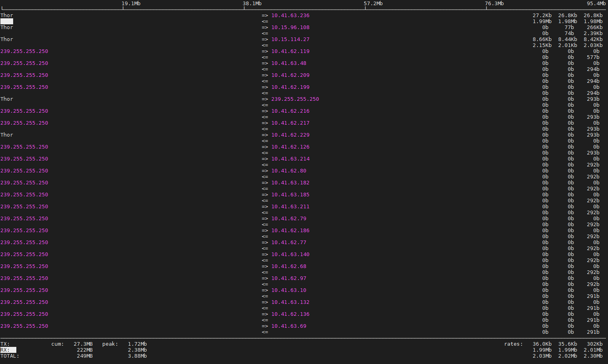Select source 239.255.255.250 beside 10.41.62.119
The height and width of the screenshot is (364, 608).
(x=24, y=51)
